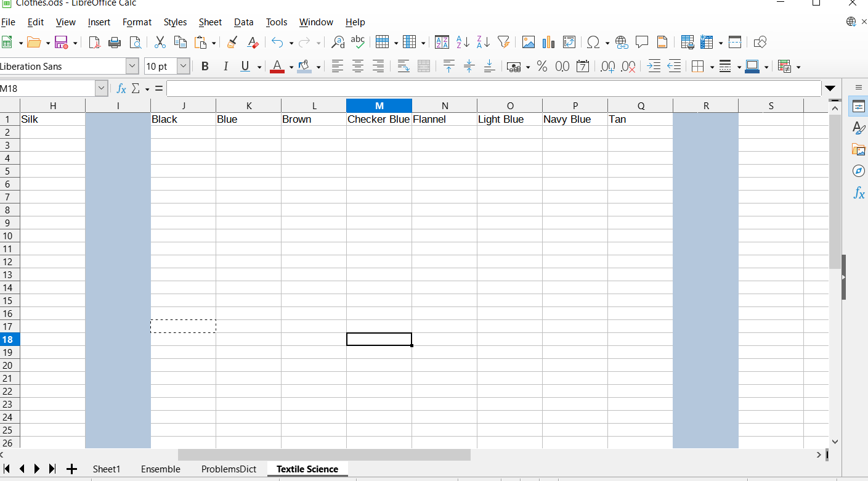Select row 18 header
The width and height of the screenshot is (868, 481).
pos(9,339)
